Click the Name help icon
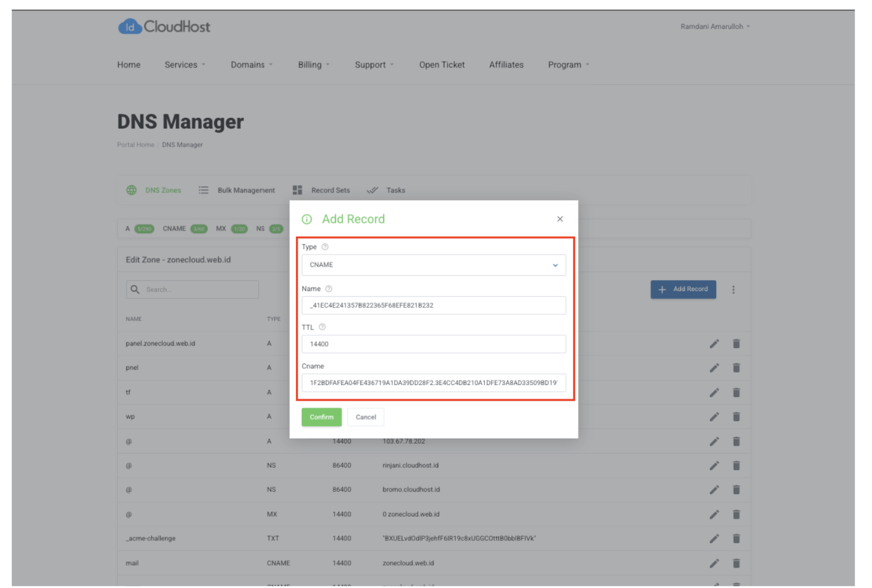This screenshot has width=872, height=588. click(329, 289)
